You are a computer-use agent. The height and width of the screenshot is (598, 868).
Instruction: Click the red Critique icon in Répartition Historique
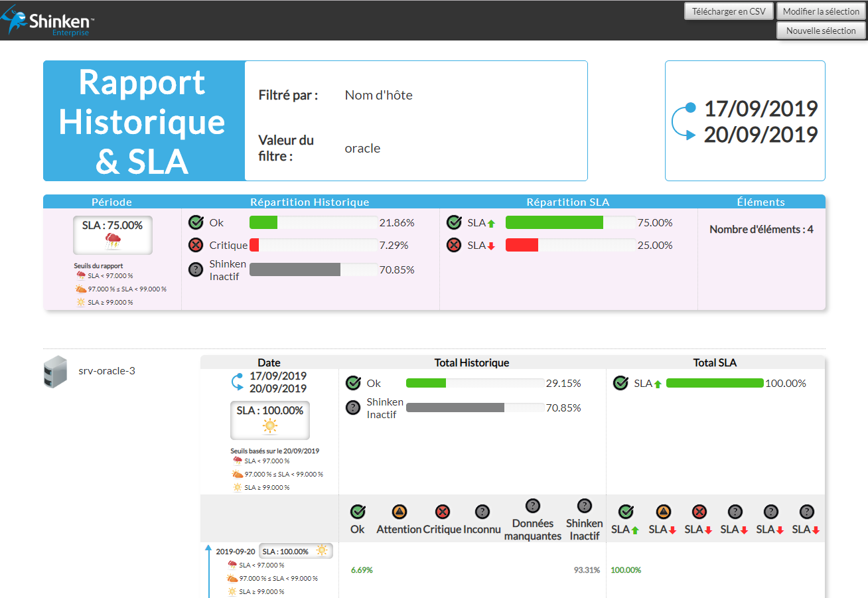tap(196, 246)
